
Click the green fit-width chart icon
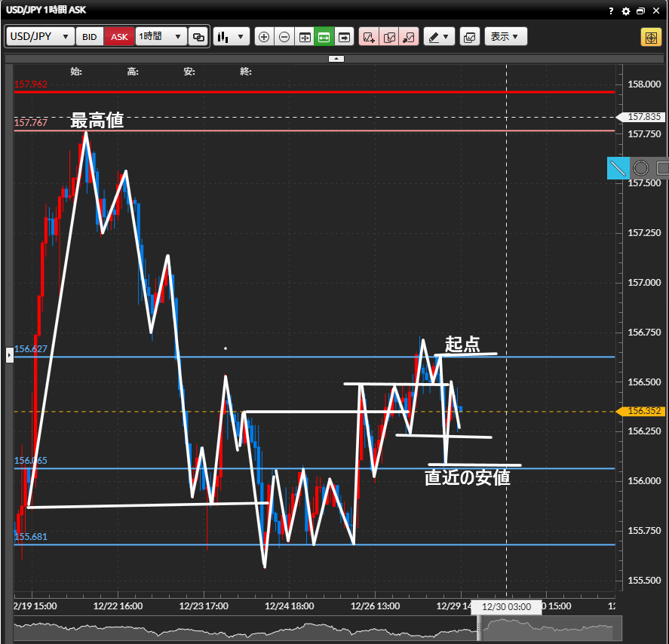[324, 37]
